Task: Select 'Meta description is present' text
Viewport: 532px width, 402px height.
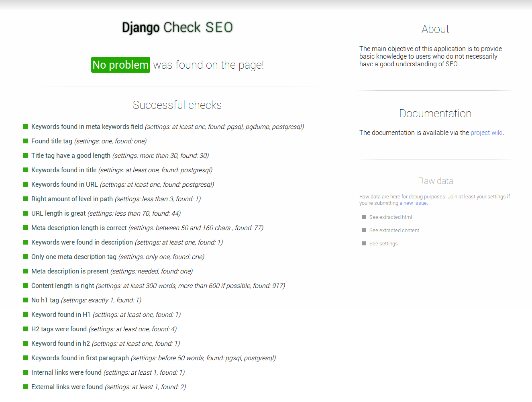Action: (x=70, y=271)
